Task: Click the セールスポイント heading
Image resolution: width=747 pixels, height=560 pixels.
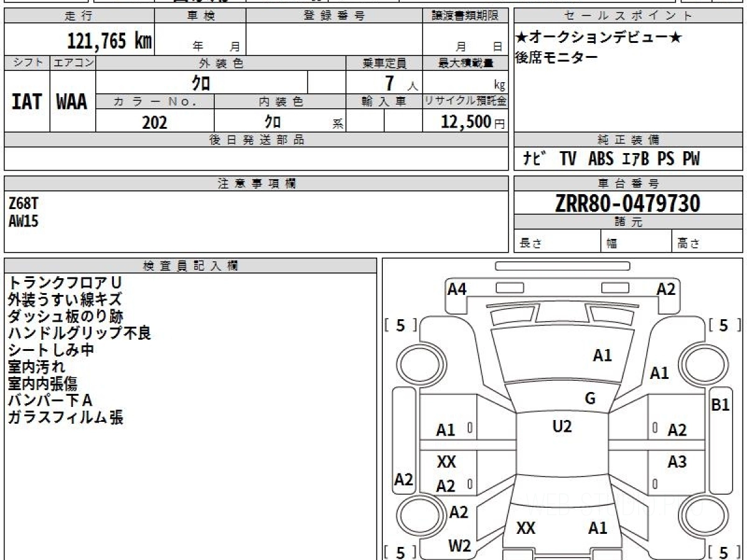Action: tap(628, 16)
